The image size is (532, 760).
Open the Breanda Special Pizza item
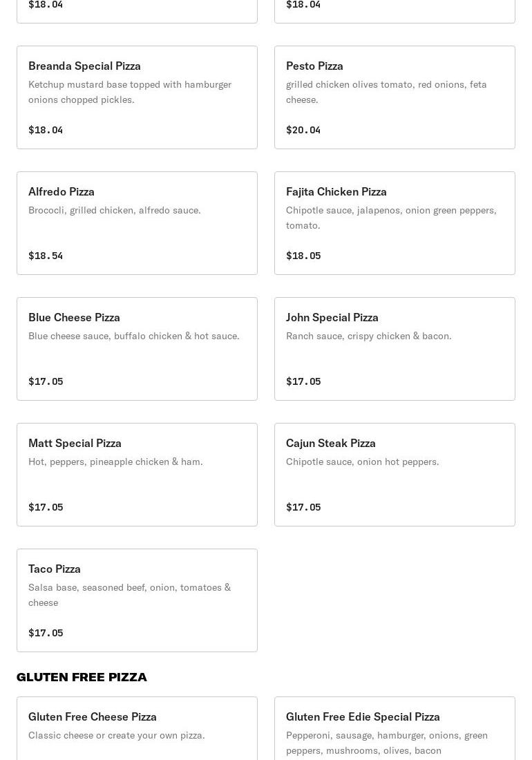[137, 97]
